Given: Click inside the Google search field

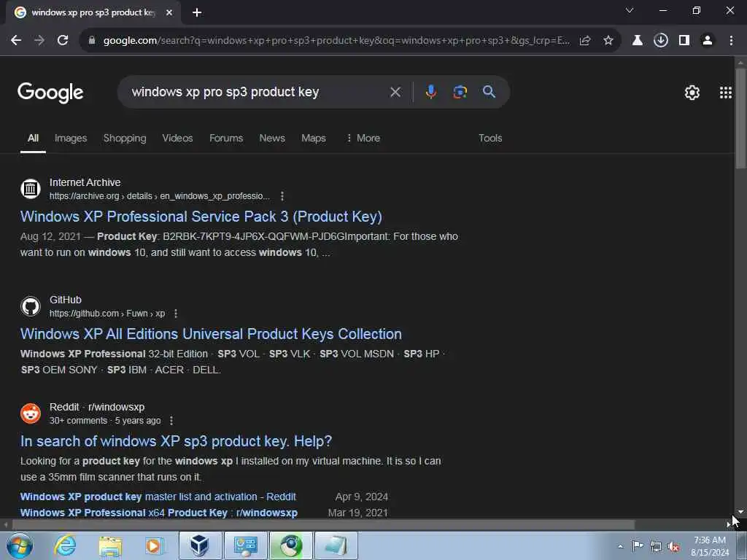Looking at the screenshot, I should (x=258, y=92).
